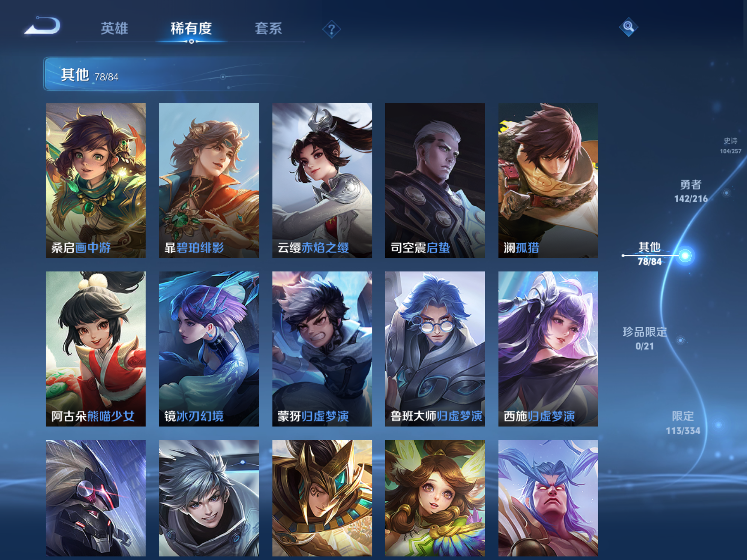Switch to the 套系 tab

[x=268, y=28]
